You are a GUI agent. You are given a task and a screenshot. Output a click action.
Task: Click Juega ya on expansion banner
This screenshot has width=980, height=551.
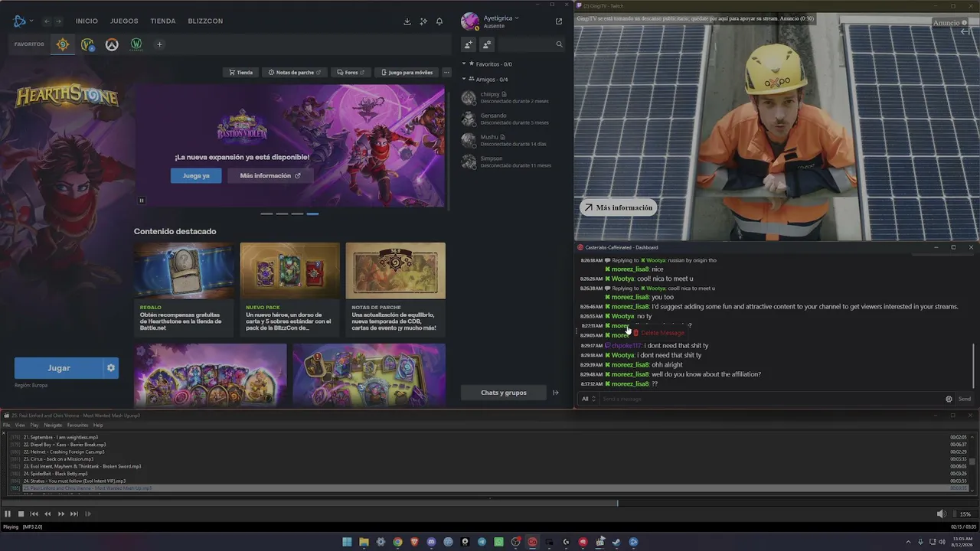click(196, 176)
